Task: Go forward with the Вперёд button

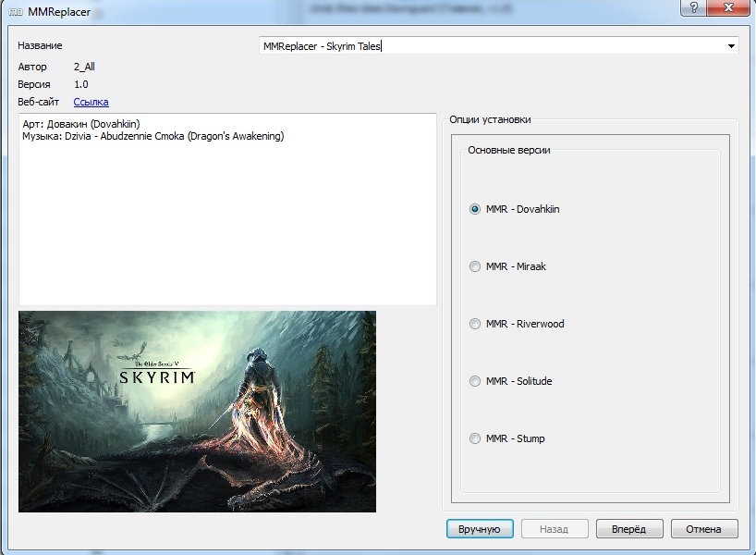Action: [x=628, y=529]
